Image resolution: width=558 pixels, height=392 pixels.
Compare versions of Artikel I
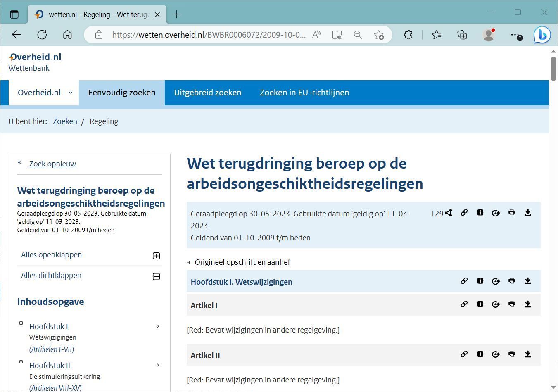click(x=496, y=304)
